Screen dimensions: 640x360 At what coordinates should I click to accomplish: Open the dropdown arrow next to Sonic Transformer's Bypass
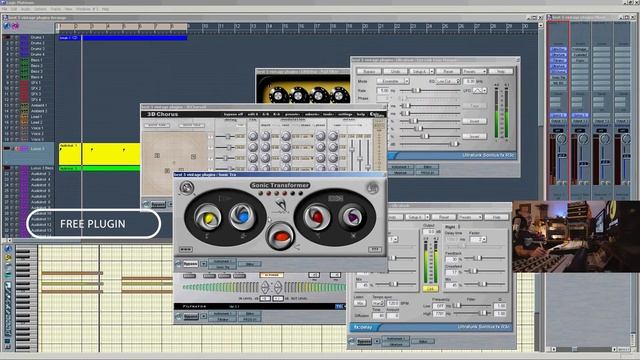[x=203, y=264]
